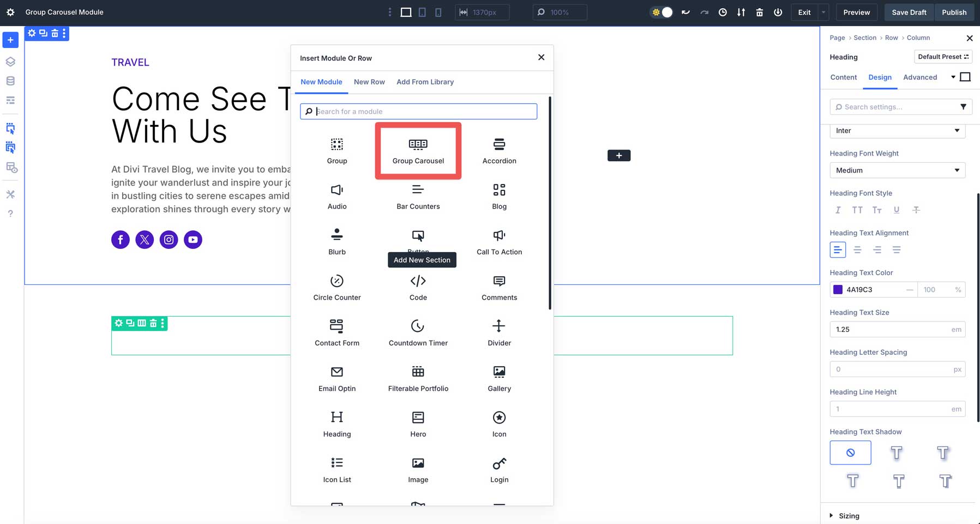Open the Inter heading font dropdown

point(897,130)
